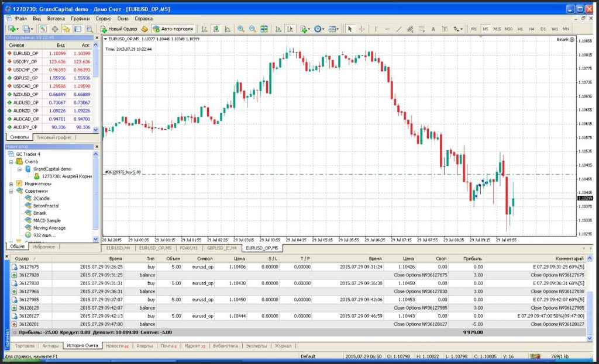Open the Arrows objects dropdown
Image resolution: width=599 pixels, height=364 pixels.
click(458, 29)
